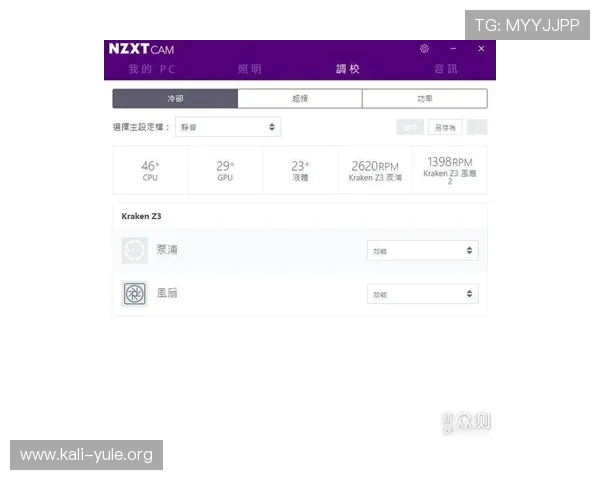The width and height of the screenshot is (600, 480).
Task: Switch to the 超頻 sub-tab
Action: [x=300, y=99]
